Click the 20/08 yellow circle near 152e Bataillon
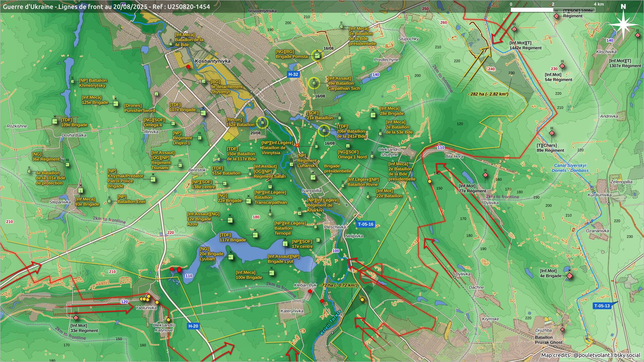 tap(262, 123)
